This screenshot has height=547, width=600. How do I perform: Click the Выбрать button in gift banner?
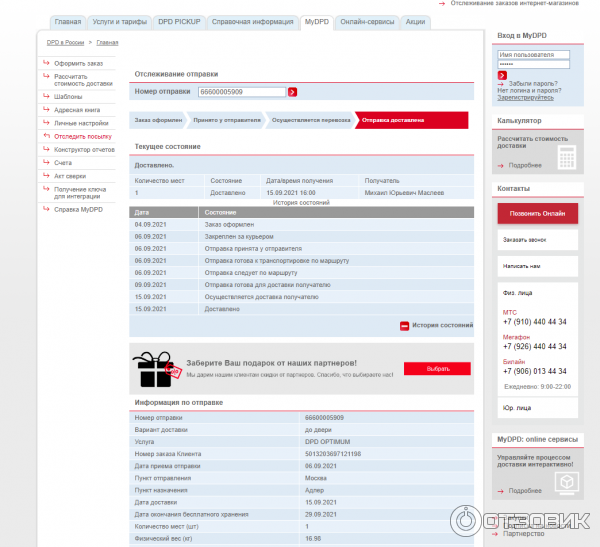(x=437, y=369)
